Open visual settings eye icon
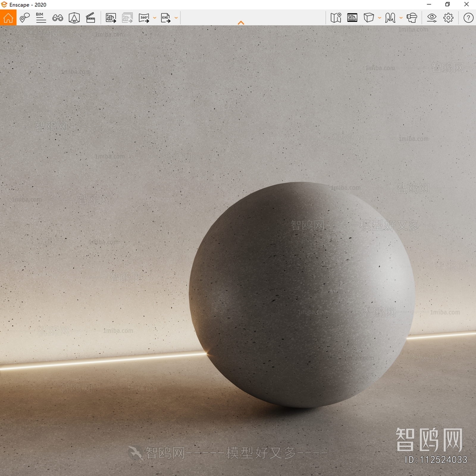The width and height of the screenshot is (476, 476). [x=432, y=18]
